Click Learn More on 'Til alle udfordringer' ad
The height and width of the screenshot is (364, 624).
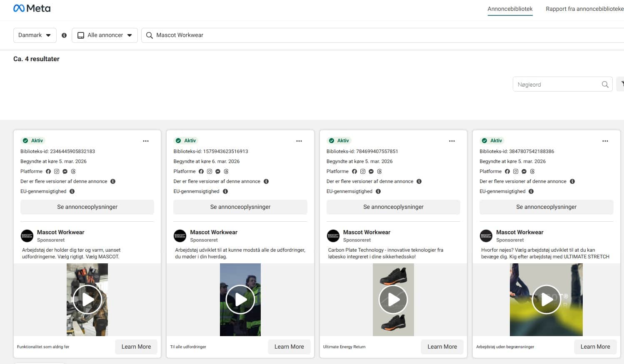[289, 347]
